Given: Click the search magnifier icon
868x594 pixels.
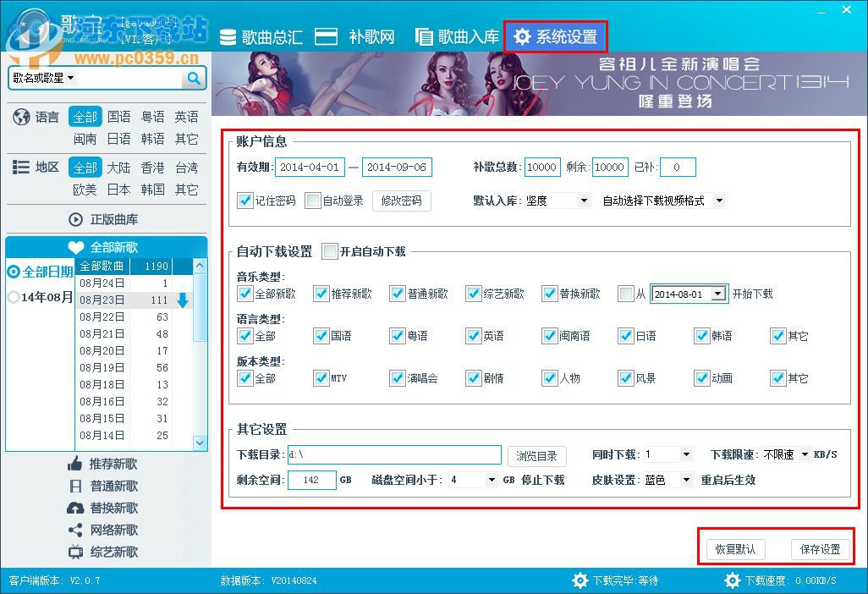Looking at the screenshot, I should [195, 78].
